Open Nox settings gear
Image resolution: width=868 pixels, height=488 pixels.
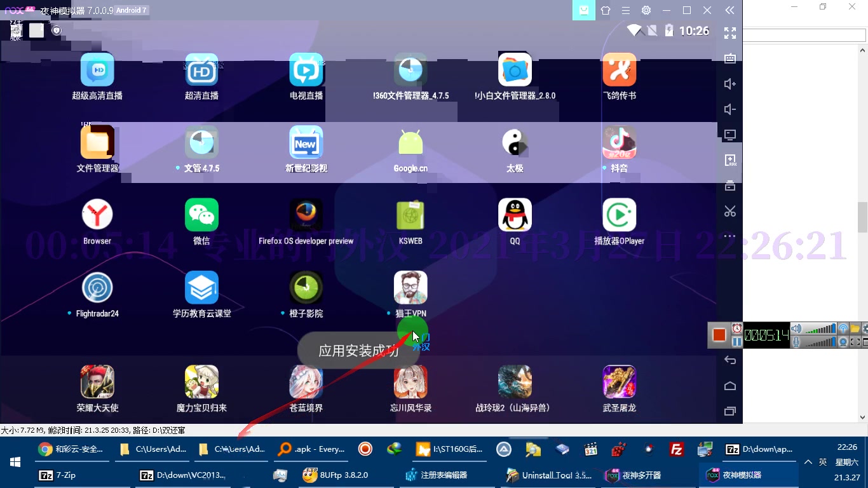coord(646,10)
